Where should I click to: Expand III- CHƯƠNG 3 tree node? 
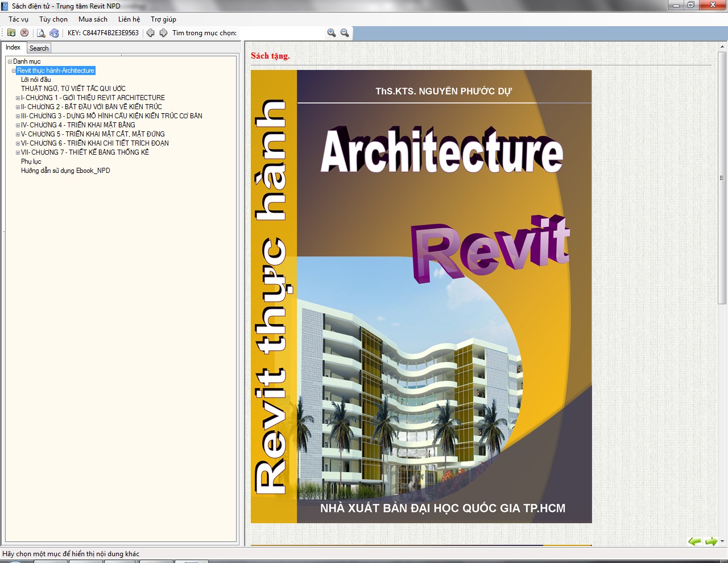tap(18, 116)
